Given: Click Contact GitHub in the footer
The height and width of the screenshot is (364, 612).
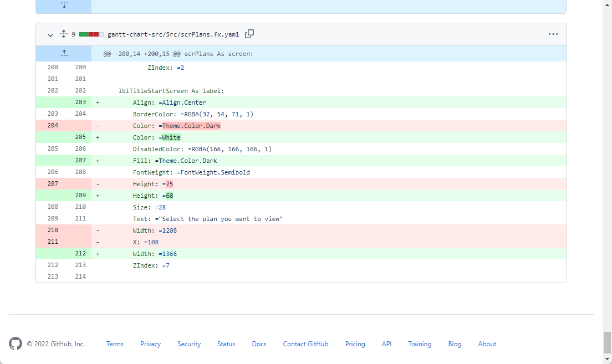Looking at the screenshot, I should pos(305,344).
